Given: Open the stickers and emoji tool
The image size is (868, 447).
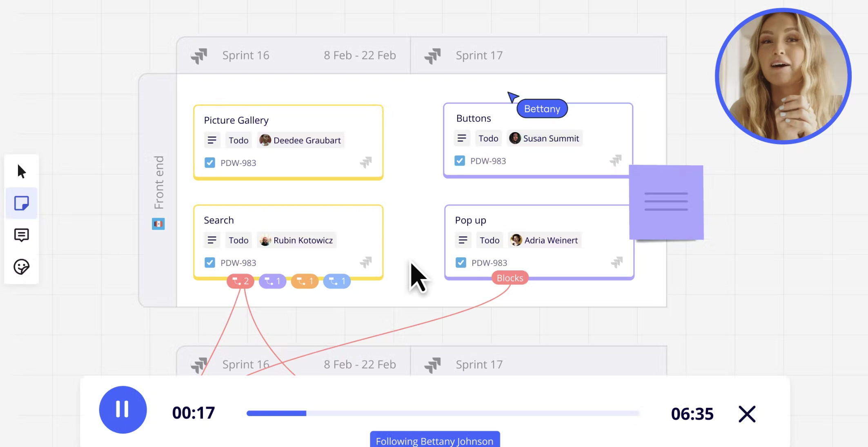Looking at the screenshot, I should pyautogui.click(x=22, y=267).
